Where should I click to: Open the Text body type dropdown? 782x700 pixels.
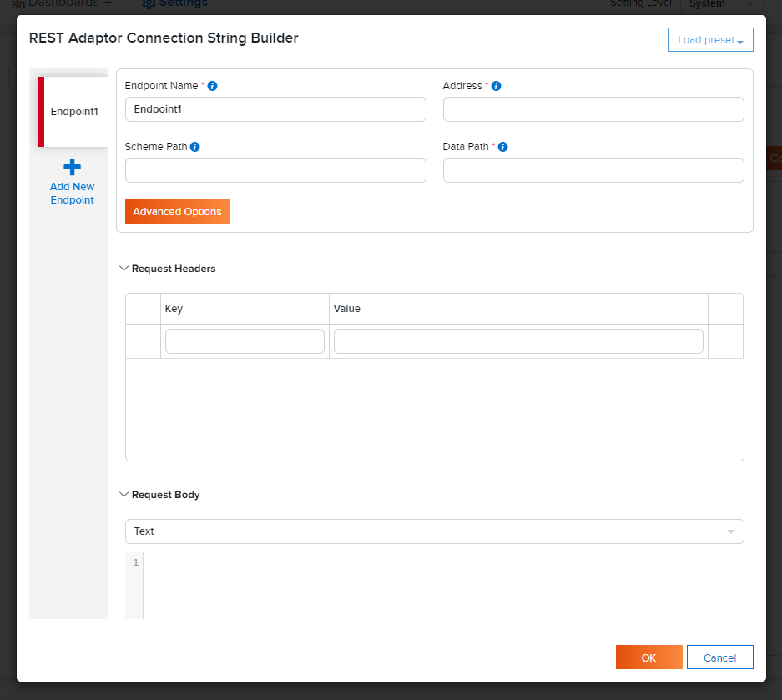434,531
